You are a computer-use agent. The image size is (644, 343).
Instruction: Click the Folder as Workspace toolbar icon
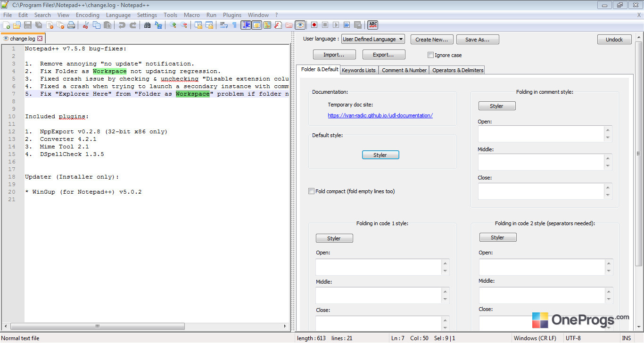tap(289, 25)
